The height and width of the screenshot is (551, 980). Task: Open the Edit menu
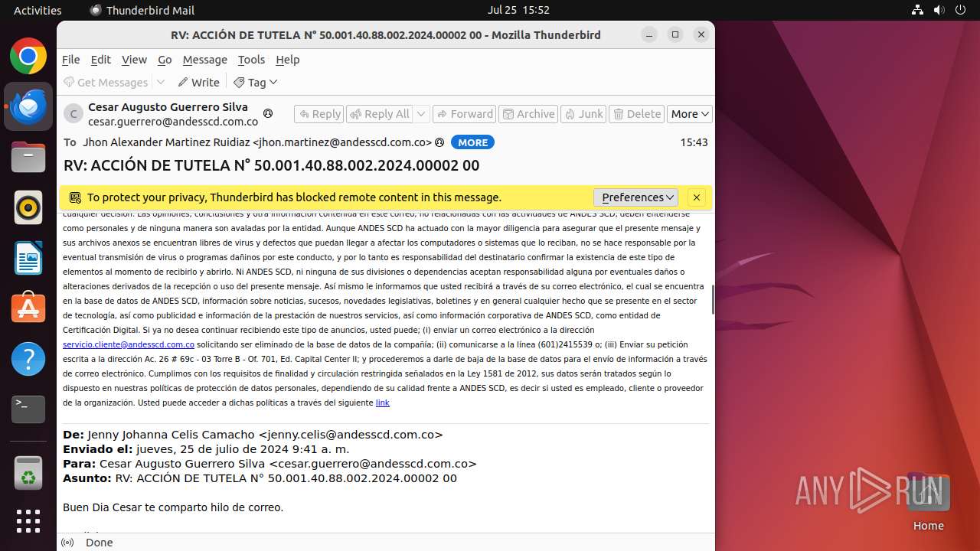(x=100, y=60)
